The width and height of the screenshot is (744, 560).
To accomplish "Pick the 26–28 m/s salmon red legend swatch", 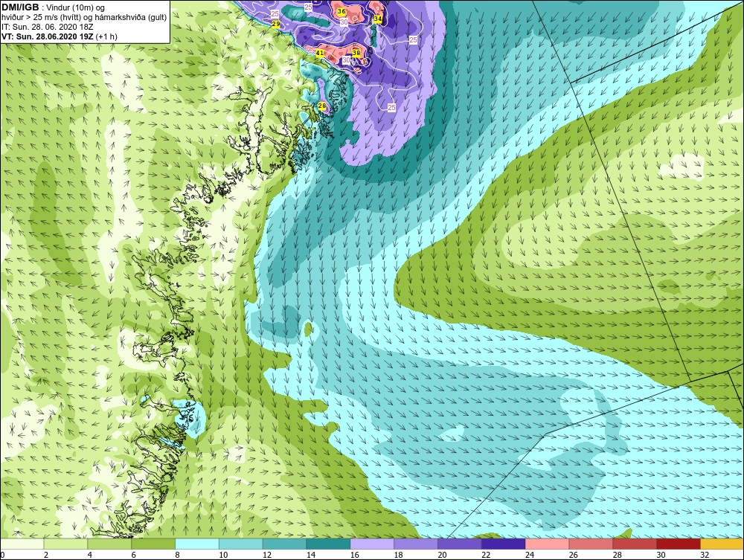I will click(x=591, y=544).
